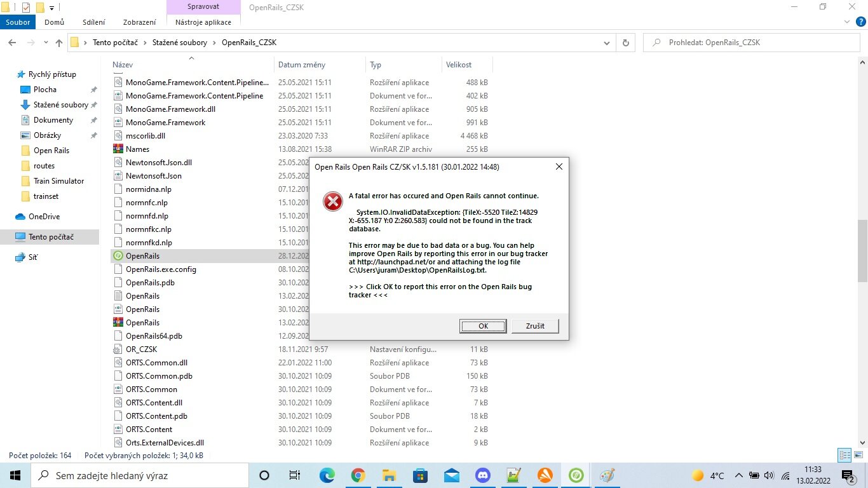Click the Properties icon in the quick access toolbar

point(25,8)
